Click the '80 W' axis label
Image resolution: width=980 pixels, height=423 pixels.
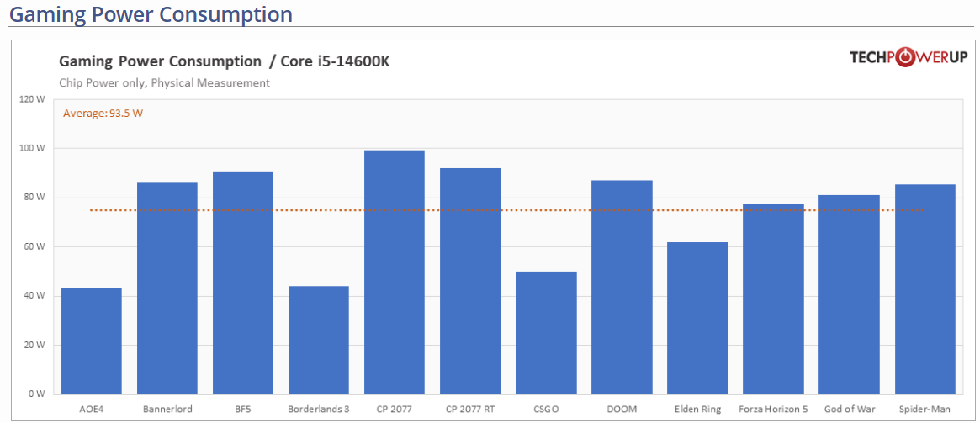click(x=35, y=198)
